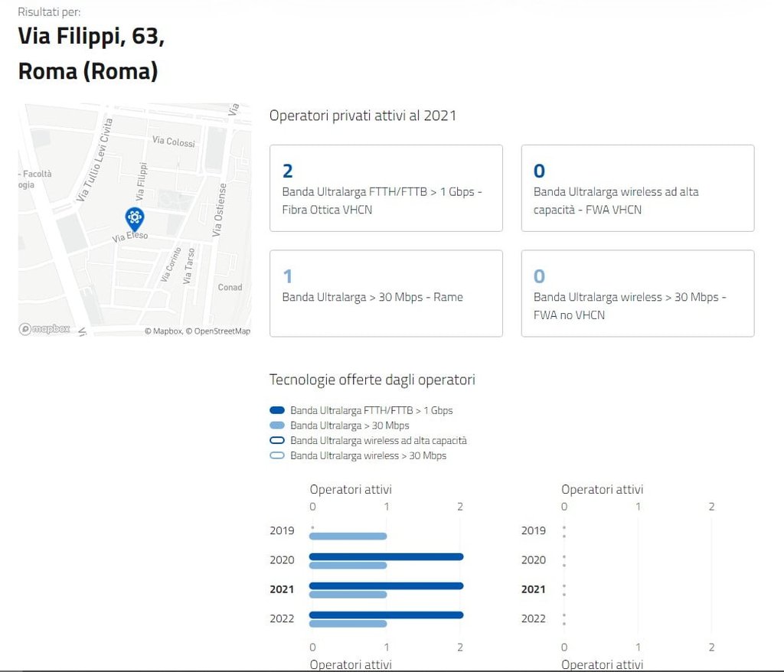Click the 2022 light blue bar

[348, 624]
